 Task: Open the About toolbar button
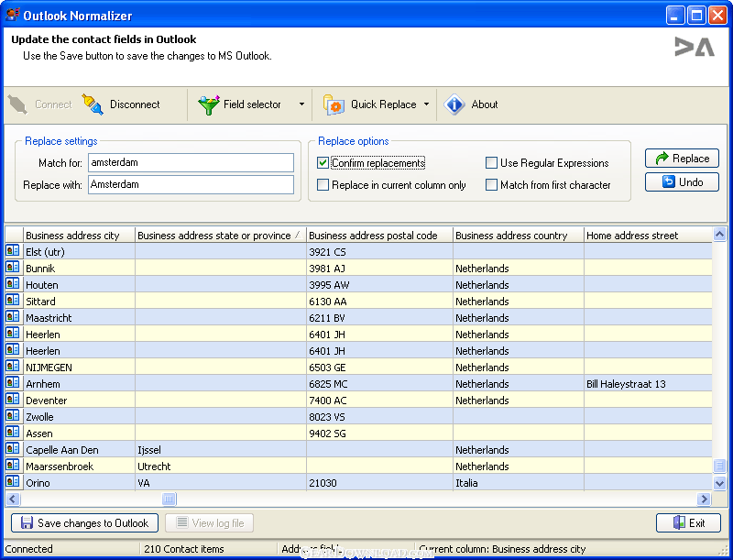pyautogui.click(x=470, y=104)
